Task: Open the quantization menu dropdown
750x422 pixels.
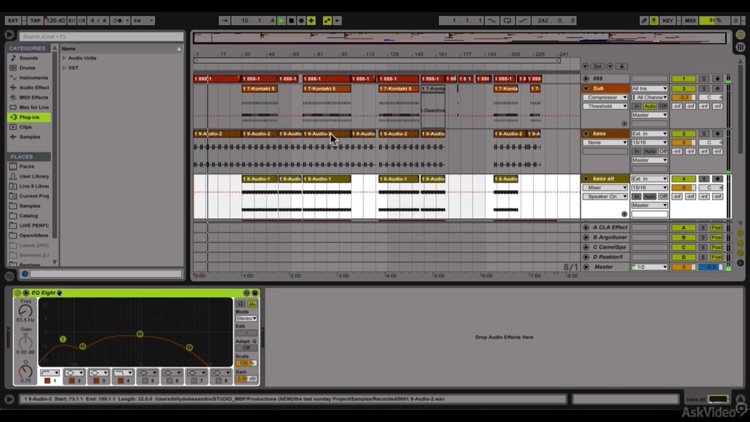Action: pos(143,21)
